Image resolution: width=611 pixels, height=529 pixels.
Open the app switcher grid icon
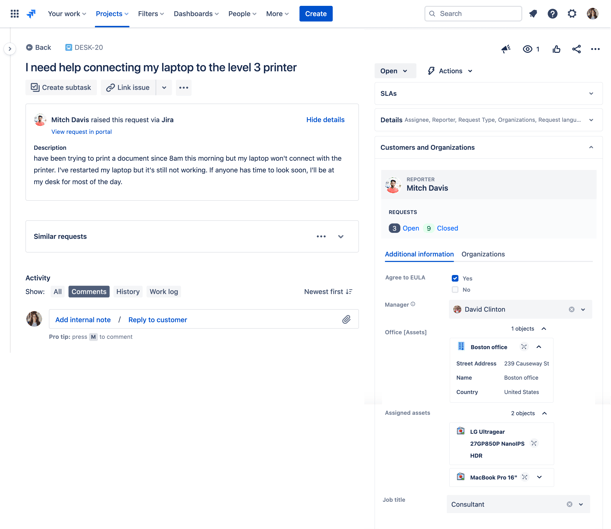coord(14,14)
